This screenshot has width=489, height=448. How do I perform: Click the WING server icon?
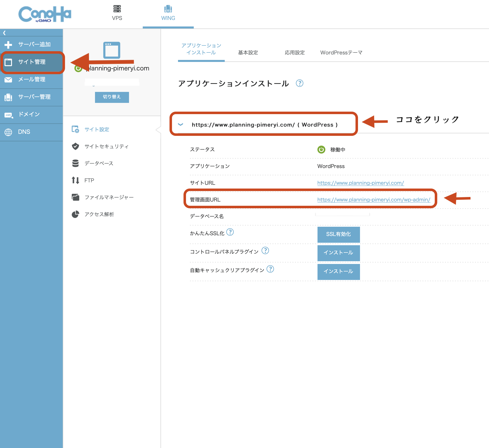click(168, 9)
